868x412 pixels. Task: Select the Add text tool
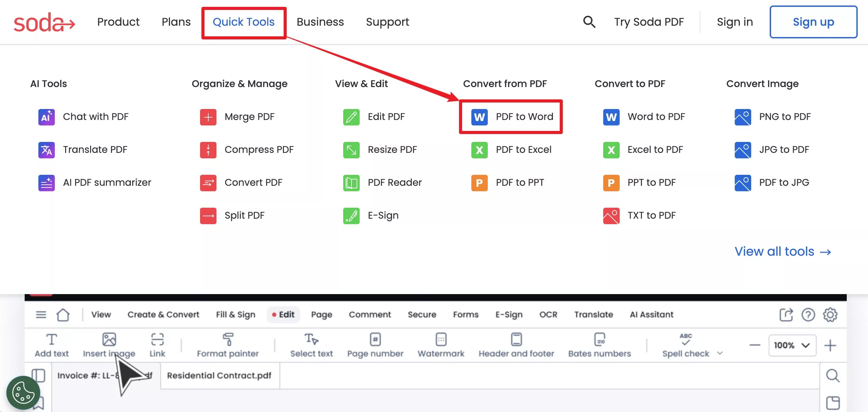(x=52, y=345)
